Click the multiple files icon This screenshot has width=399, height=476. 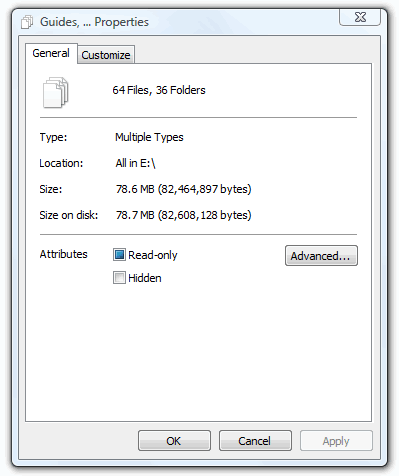(55, 92)
